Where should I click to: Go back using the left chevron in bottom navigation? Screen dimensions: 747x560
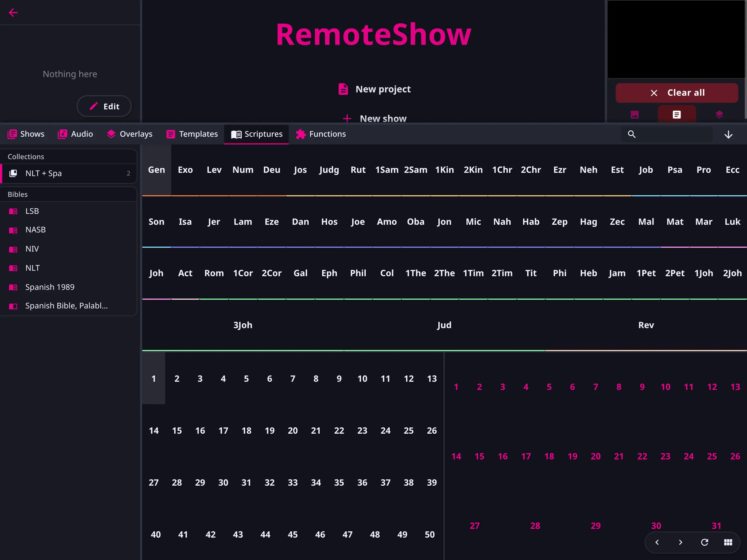tap(657, 542)
